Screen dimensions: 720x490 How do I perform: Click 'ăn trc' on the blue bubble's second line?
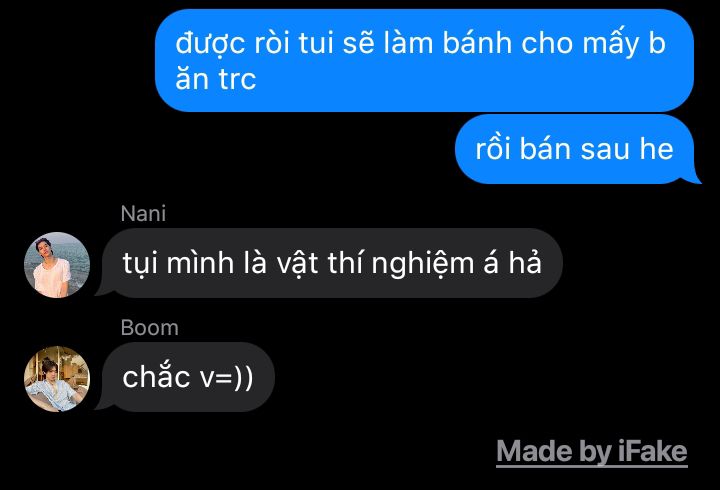point(215,79)
